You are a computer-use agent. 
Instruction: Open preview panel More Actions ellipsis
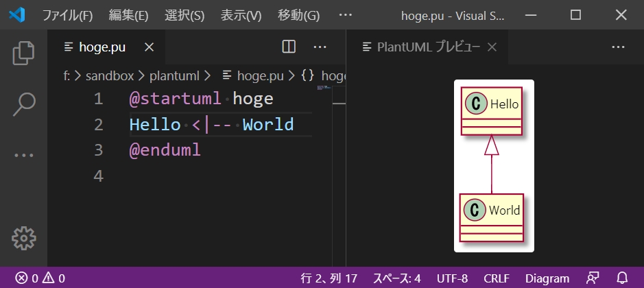coord(618,47)
